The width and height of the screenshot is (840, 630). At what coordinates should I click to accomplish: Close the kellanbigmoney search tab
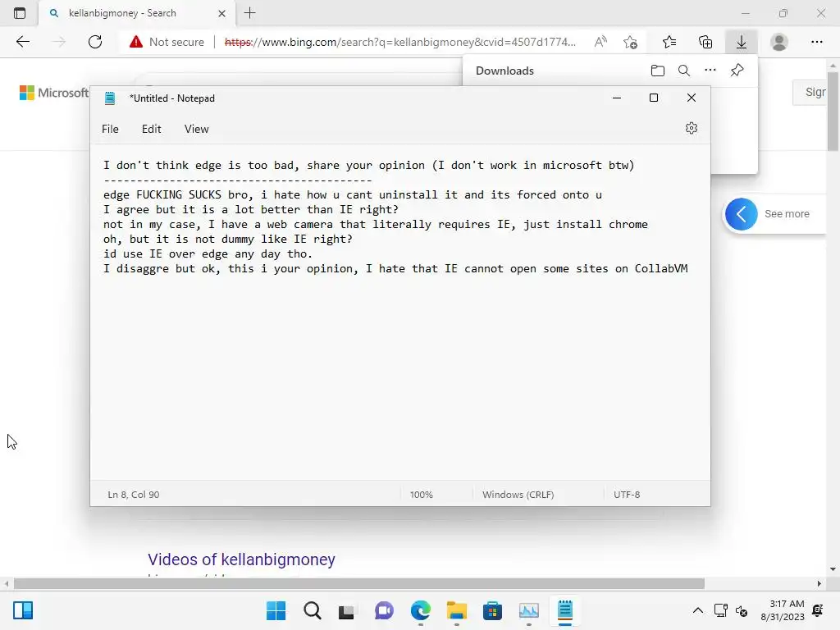(221, 13)
